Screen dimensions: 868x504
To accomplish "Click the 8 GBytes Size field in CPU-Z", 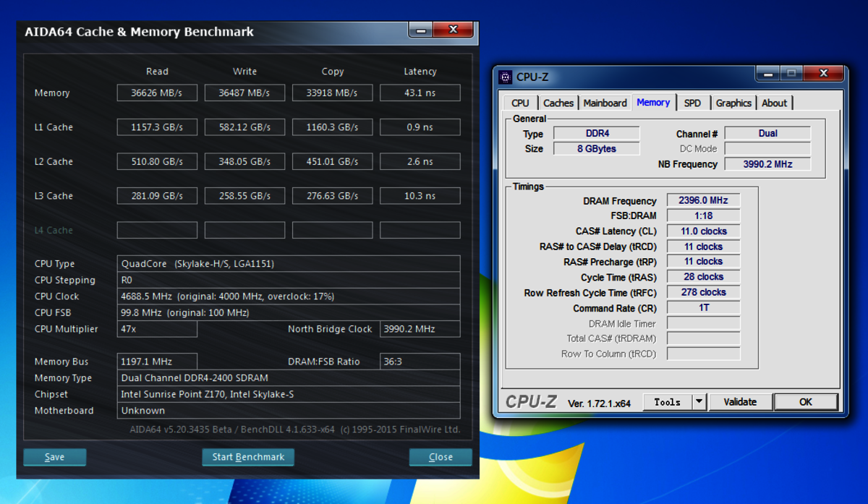I will [x=597, y=148].
